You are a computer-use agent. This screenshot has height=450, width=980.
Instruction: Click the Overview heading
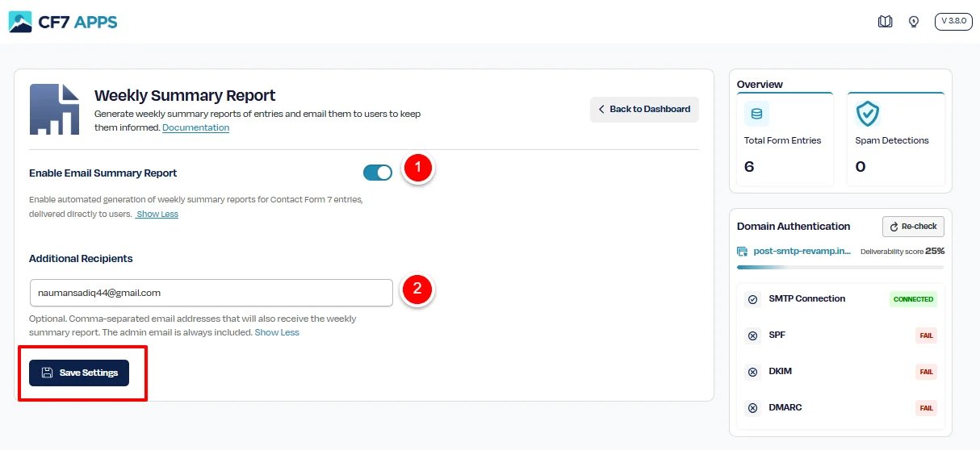760,84
